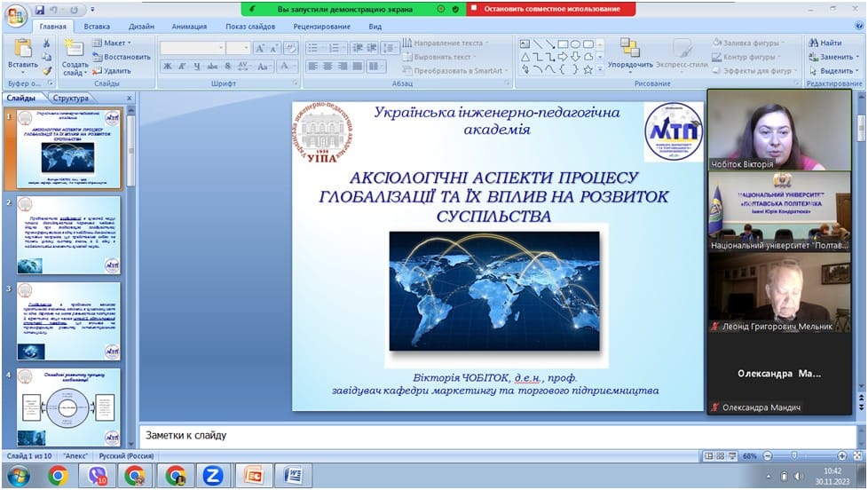Toggle bold formatting (Ж)
The height and width of the screenshot is (490, 868).
coord(168,67)
